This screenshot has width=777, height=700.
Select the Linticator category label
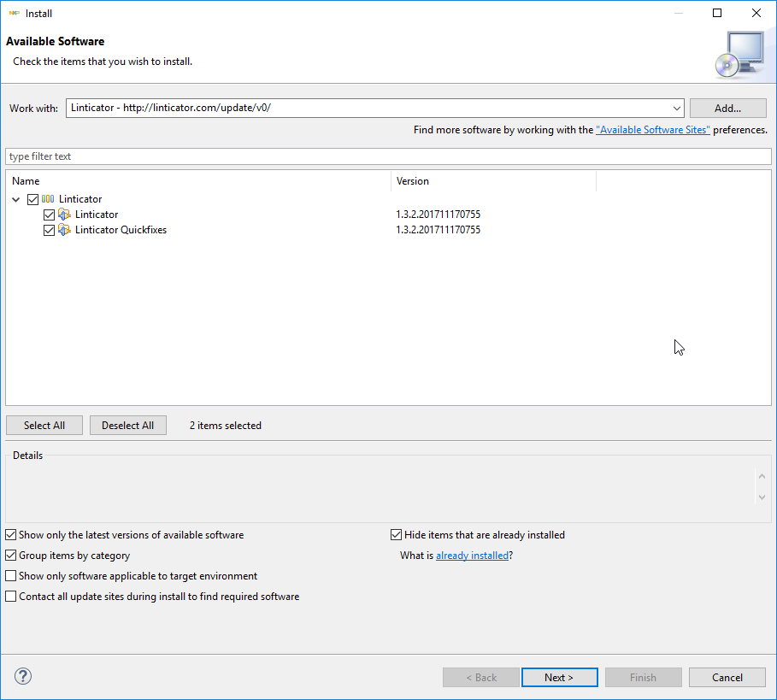pos(80,199)
